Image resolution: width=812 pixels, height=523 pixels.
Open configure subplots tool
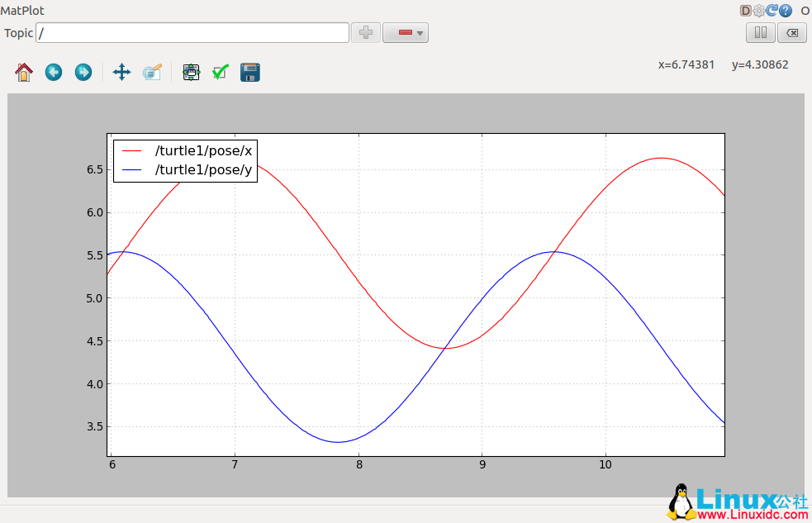click(x=191, y=72)
